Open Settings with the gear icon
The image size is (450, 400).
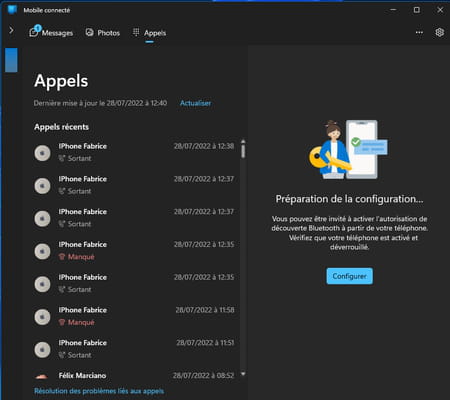click(440, 32)
